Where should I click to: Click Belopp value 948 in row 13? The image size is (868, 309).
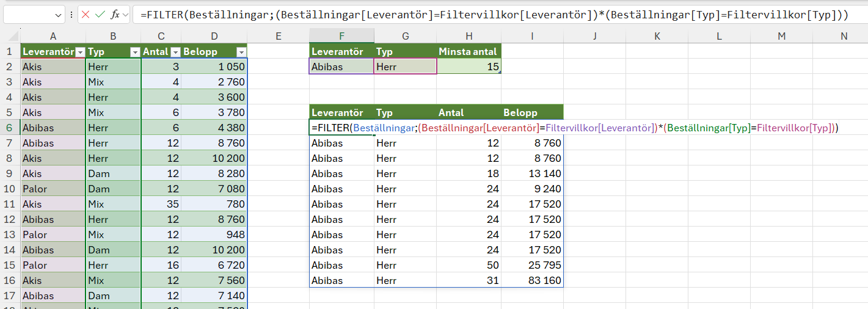214,234
